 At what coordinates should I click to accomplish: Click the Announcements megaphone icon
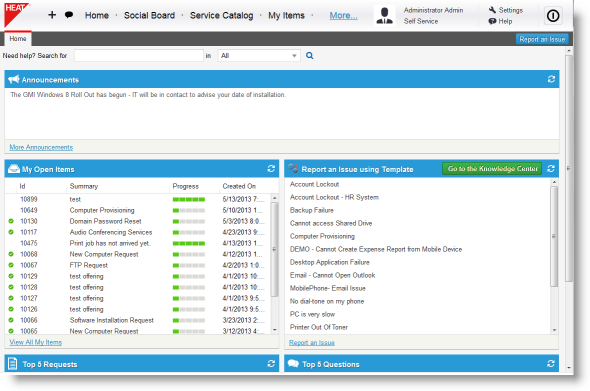click(14, 79)
